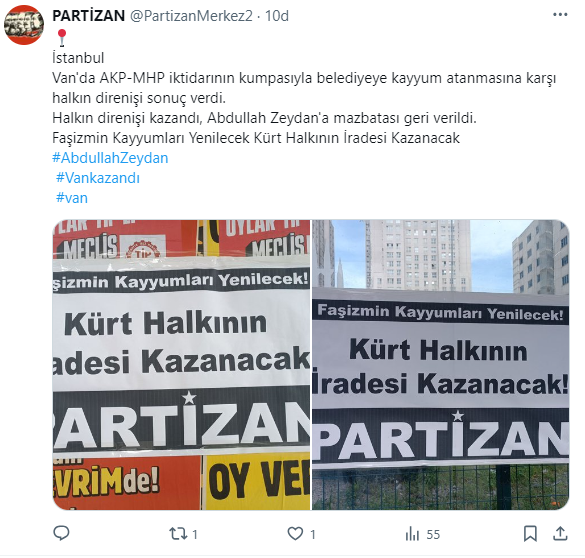This screenshot has width=585, height=558.
Task: Open the PARTİZAN display name
Action: point(89,16)
